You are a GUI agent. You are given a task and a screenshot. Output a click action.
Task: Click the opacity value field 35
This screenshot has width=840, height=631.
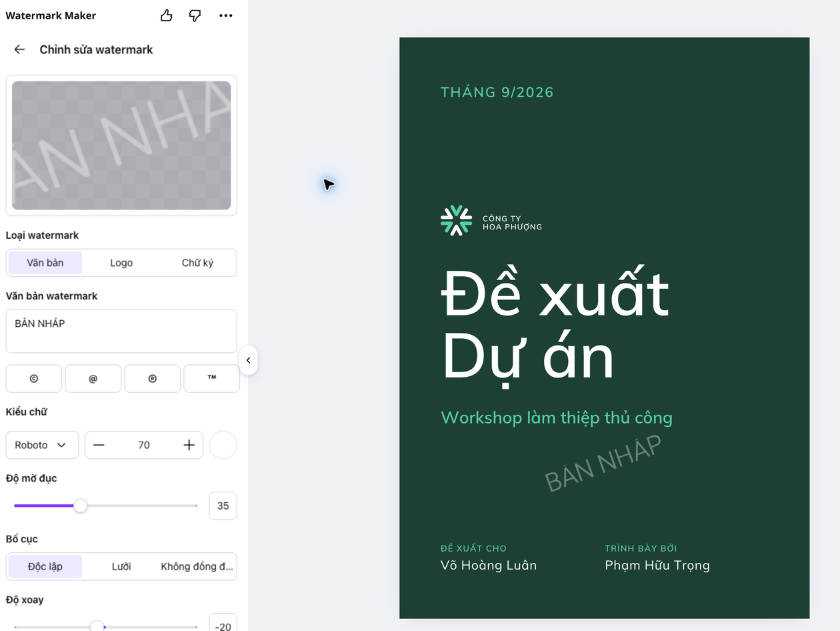click(x=223, y=506)
